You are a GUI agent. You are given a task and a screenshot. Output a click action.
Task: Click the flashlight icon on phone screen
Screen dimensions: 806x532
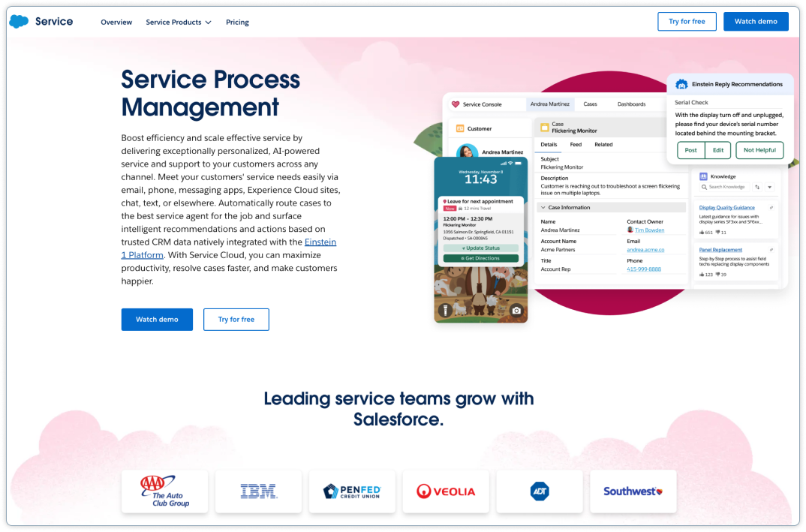[x=446, y=309]
